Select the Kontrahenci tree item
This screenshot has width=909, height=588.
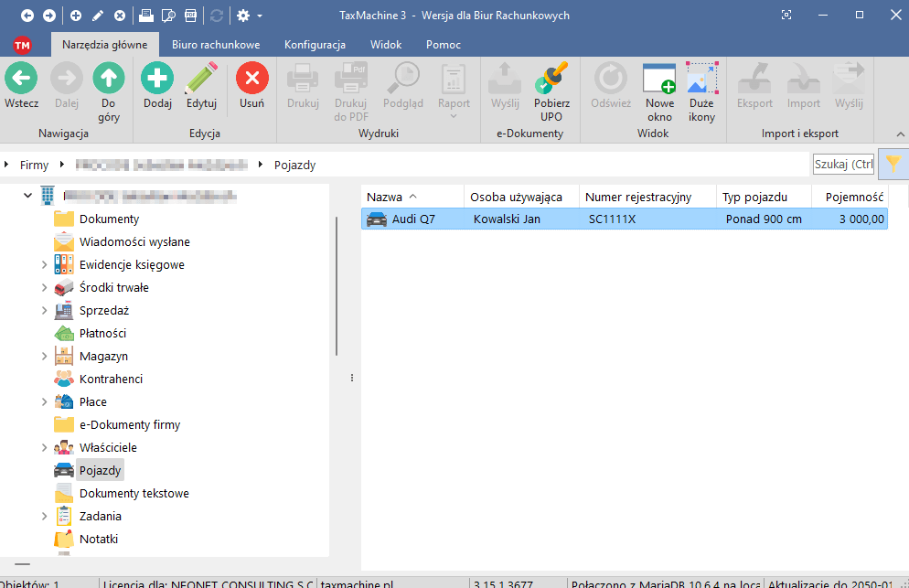tap(111, 379)
